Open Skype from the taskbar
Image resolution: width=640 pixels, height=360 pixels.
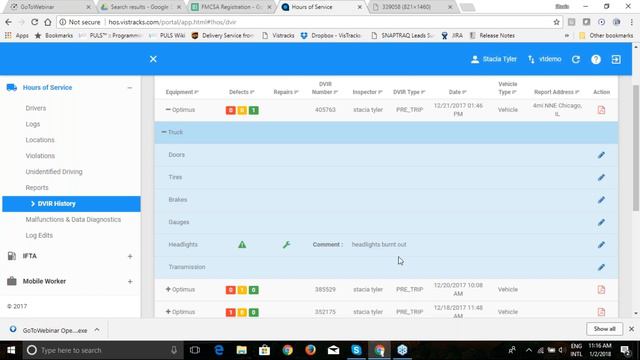click(x=356, y=350)
